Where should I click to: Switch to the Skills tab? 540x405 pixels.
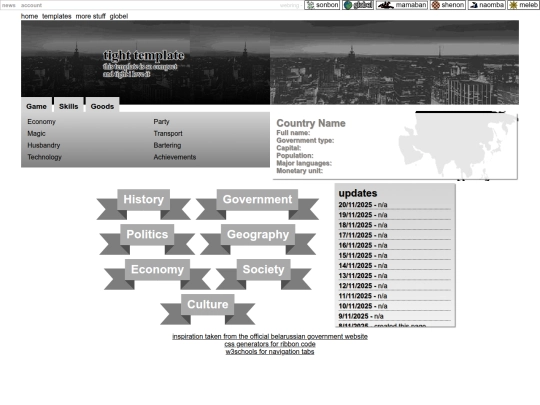point(69,106)
